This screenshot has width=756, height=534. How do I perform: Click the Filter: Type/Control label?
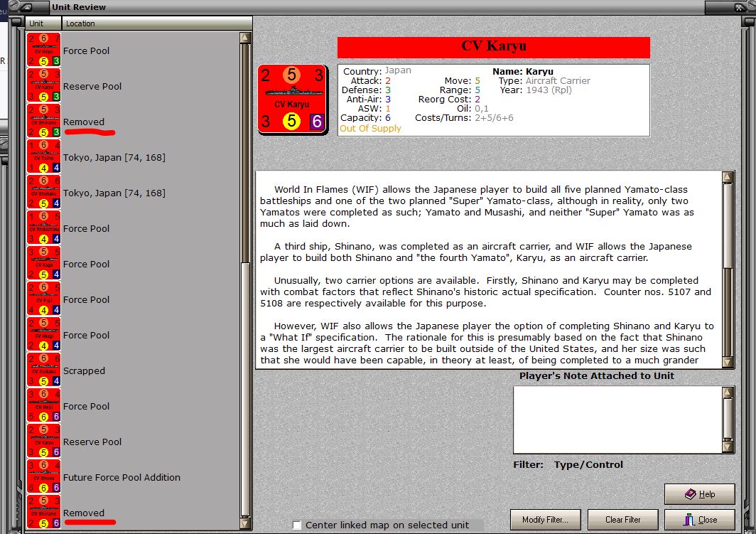click(568, 464)
